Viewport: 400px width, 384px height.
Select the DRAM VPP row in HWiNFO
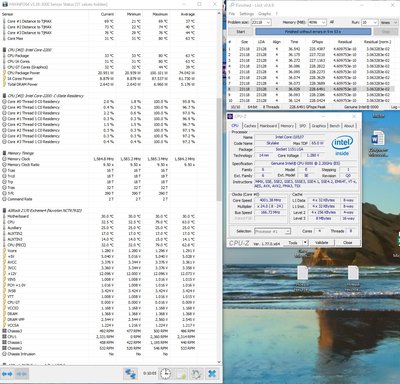click(x=99, y=320)
